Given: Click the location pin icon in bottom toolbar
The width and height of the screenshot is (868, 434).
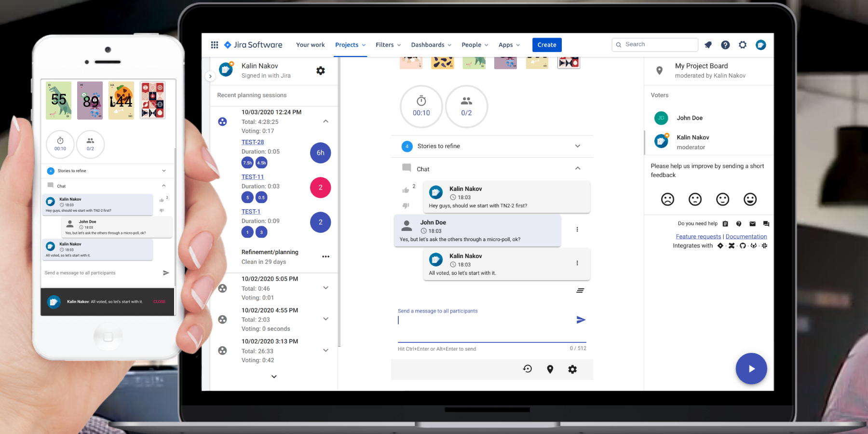Looking at the screenshot, I should pyautogui.click(x=550, y=369).
